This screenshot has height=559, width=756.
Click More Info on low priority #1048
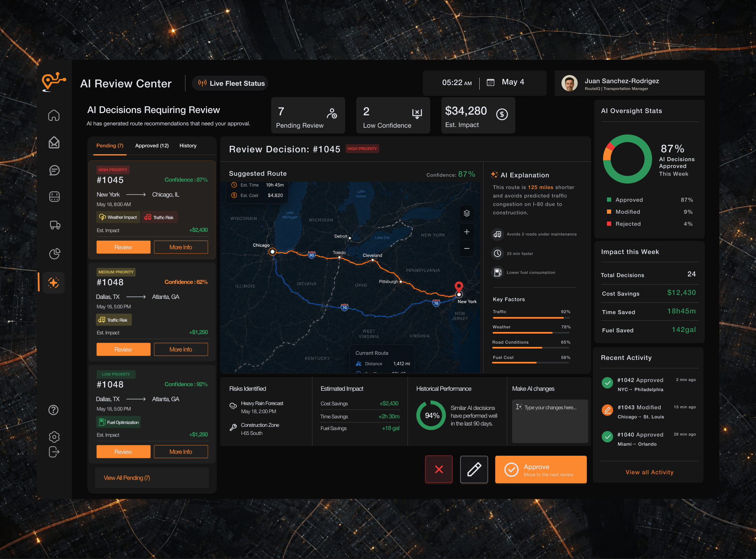pyautogui.click(x=181, y=451)
